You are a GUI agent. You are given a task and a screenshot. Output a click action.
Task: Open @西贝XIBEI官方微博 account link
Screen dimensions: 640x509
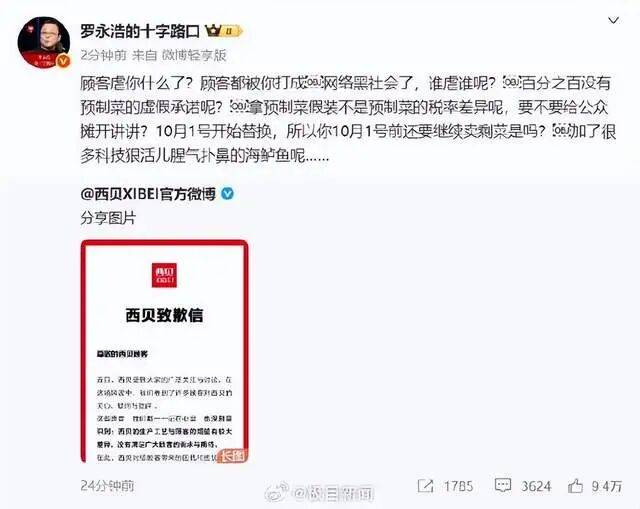coord(148,193)
